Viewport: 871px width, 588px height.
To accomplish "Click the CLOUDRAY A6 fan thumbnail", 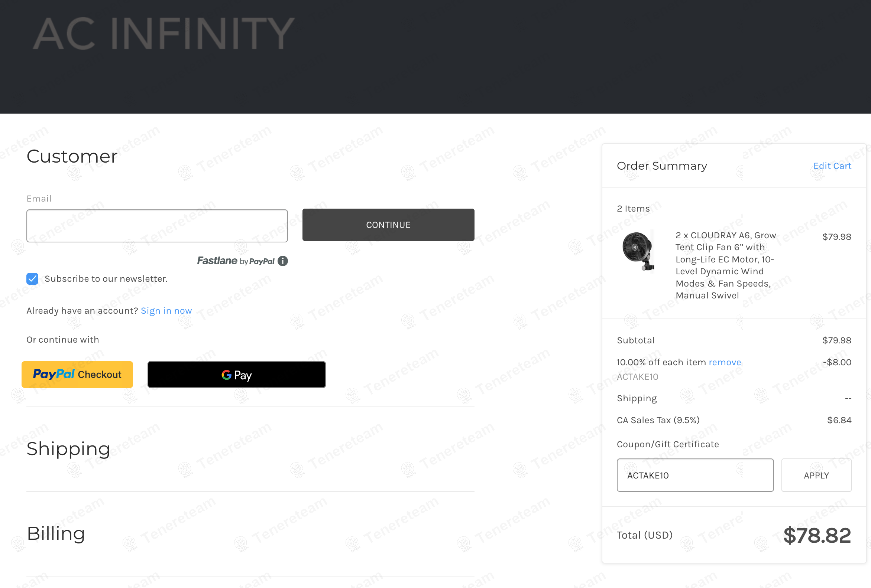I will (x=638, y=251).
